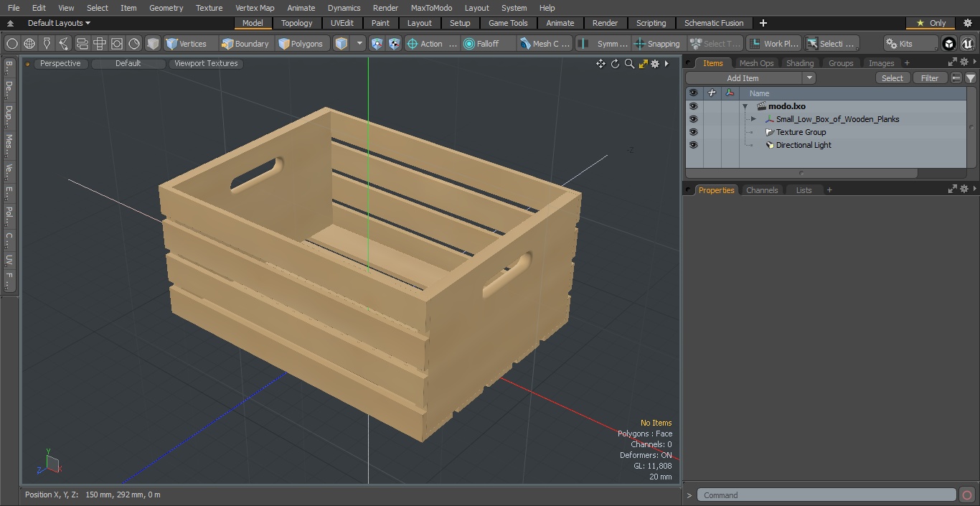Click the first colored shield icon near Action
The width and height of the screenshot is (980, 506).
click(377, 44)
